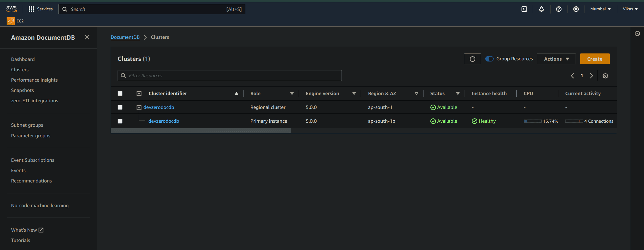The height and width of the screenshot is (250, 644).
Task: Go to the next page of clusters
Action: click(591, 76)
